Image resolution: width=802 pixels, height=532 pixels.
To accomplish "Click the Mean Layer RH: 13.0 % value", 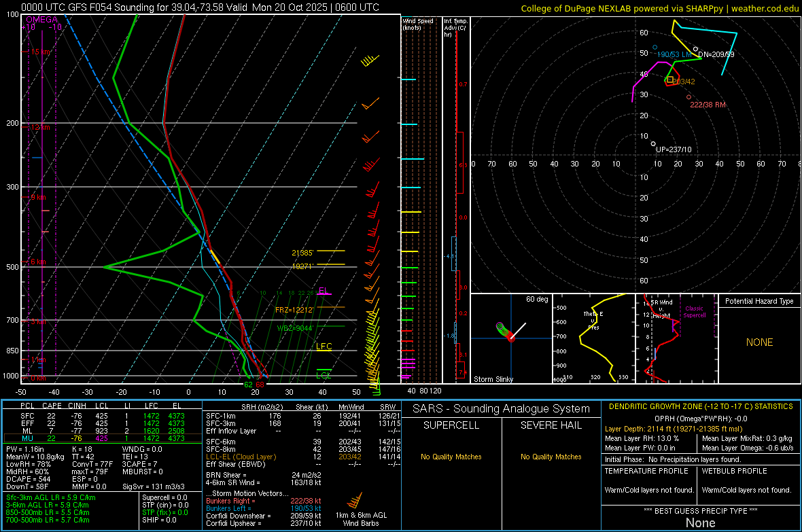I will click(642, 438).
